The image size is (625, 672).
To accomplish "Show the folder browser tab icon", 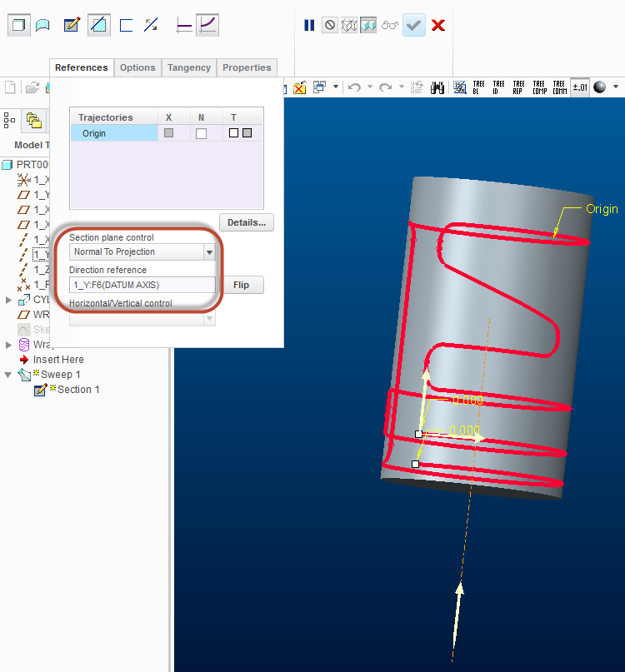I will point(34,121).
